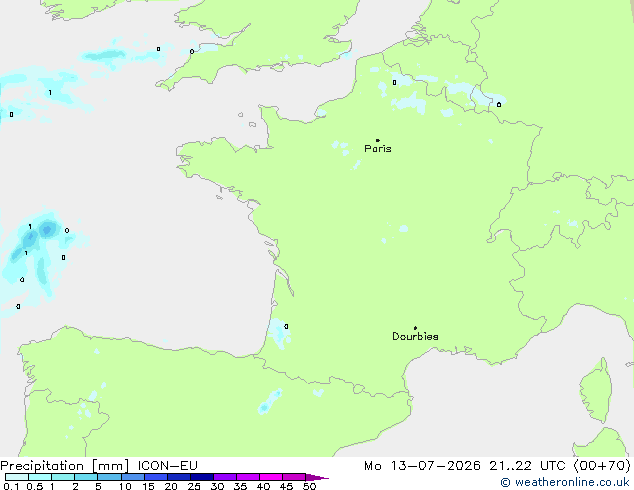634x490 pixels.
Task: Click the Paris city label
Action: tap(378, 149)
